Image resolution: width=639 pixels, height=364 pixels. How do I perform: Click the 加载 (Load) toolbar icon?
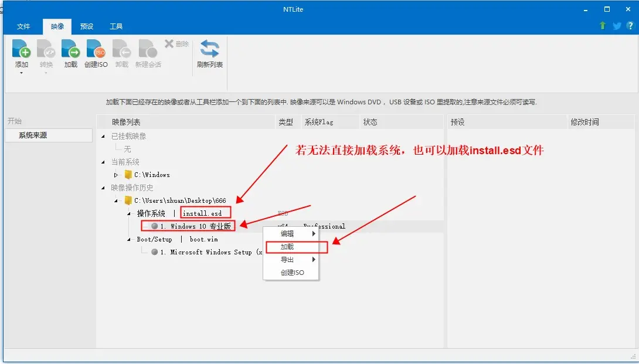[x=70, y=49]
